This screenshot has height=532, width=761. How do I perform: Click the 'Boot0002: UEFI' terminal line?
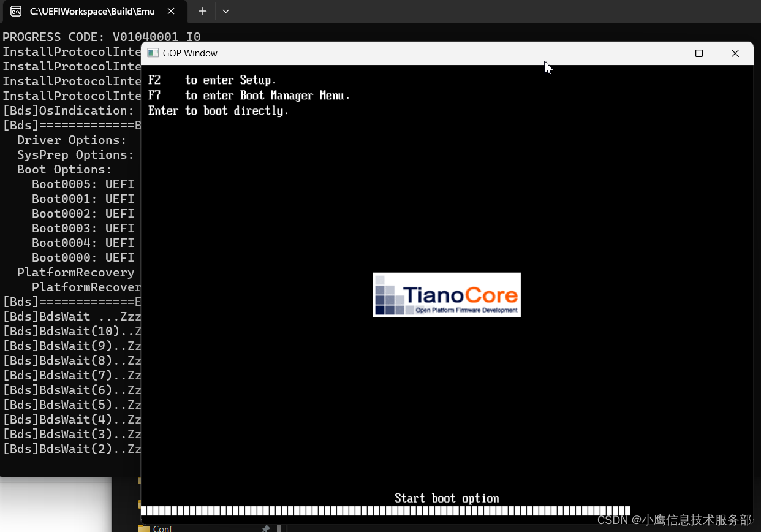(x=83, y=213)
